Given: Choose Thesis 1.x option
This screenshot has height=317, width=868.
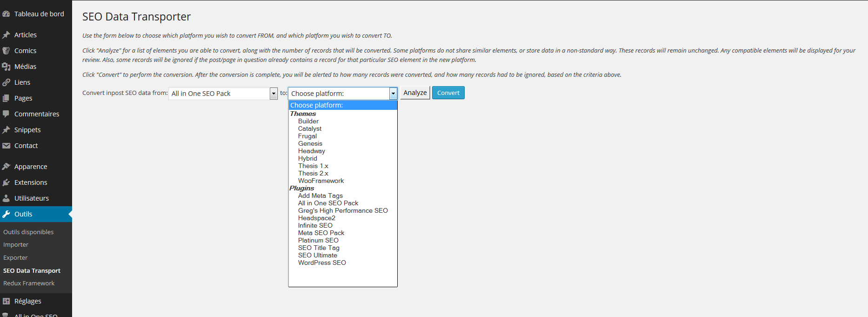Looking at the screenshot, I should pyautogui.click(x=313, y=166).
